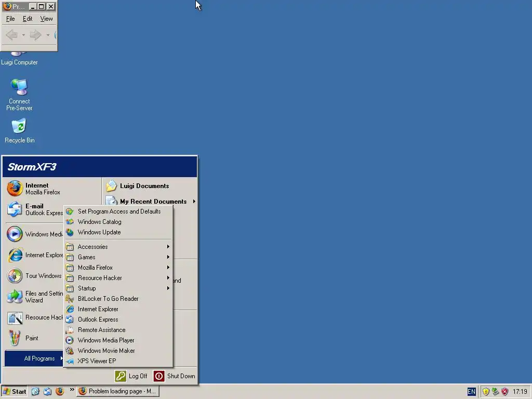Click the clock showing 17:19
The width and height of the screenshot is (532, 399).
(x=520, y=392)
